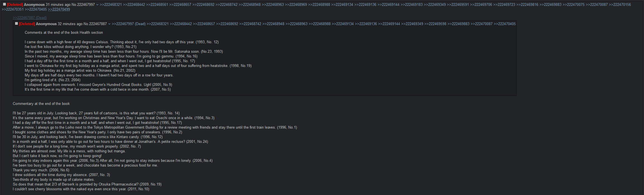Collapse the inlined quote >>222467887 (Dead)
The image size is (644, 195).
point(30,18)
